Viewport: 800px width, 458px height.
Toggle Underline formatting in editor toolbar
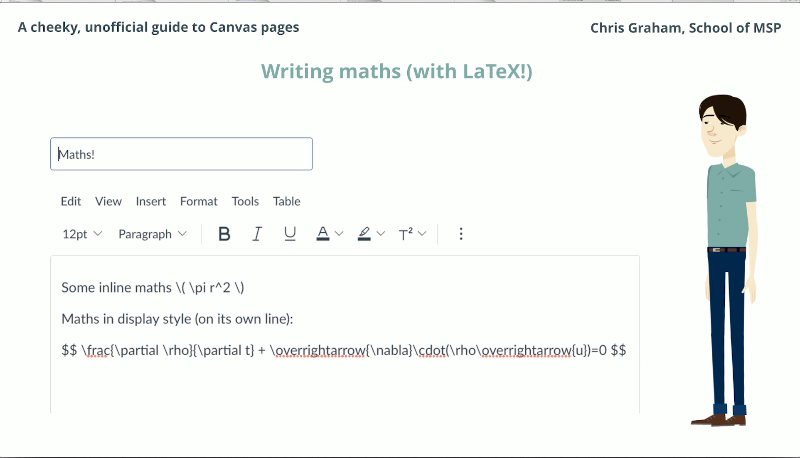pos(290,234)
